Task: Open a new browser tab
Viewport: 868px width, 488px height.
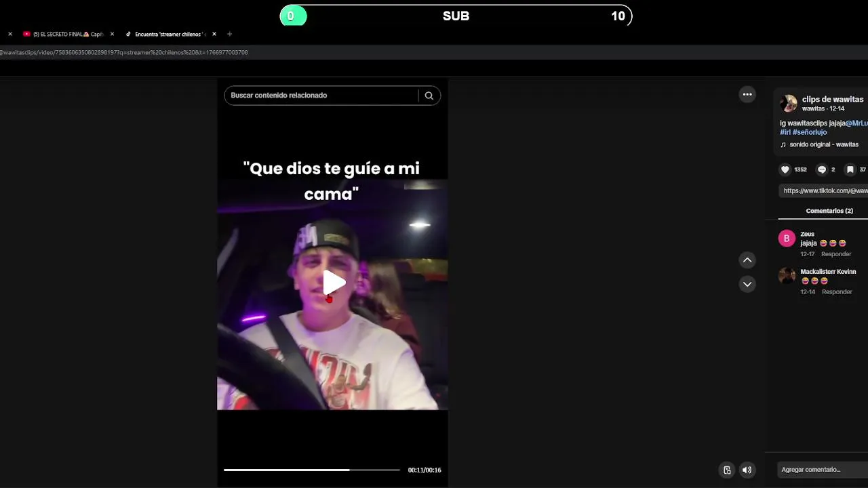Action: click(x=229, y=34)
